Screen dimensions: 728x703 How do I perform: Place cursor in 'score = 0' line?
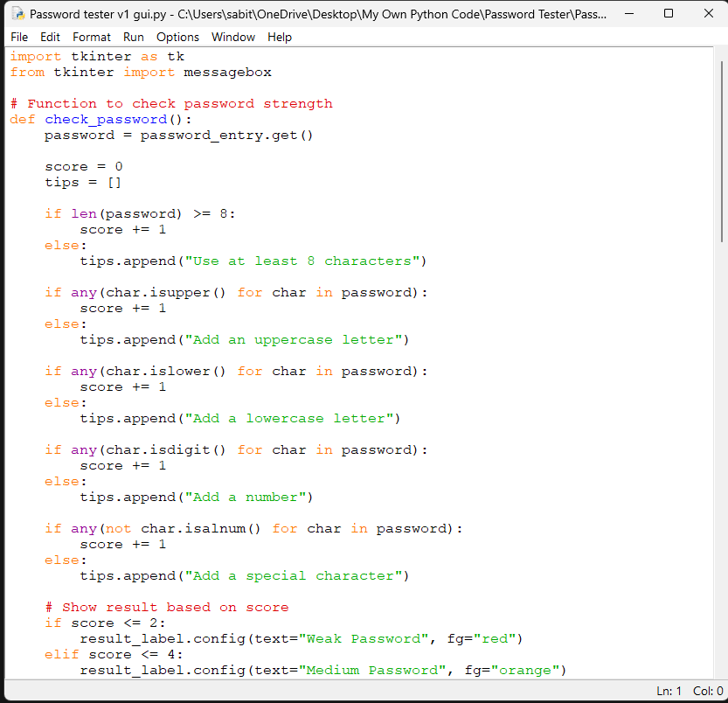pyautogui.click(x=84, y=167)
